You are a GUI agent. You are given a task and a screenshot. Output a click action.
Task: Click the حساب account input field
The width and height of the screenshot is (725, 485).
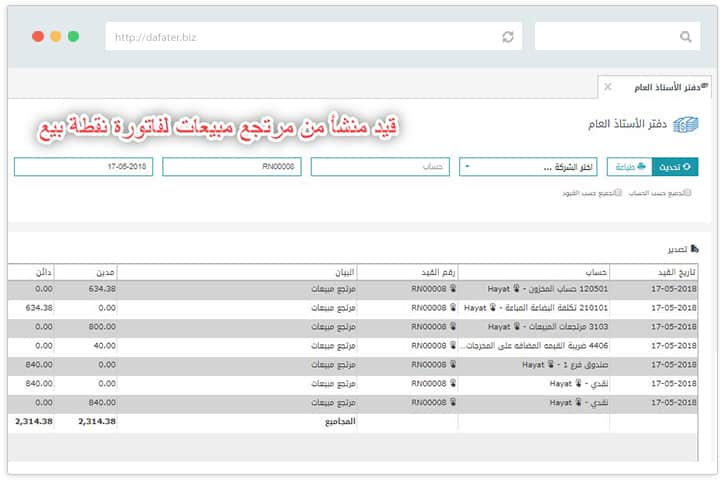coord(380,167)
